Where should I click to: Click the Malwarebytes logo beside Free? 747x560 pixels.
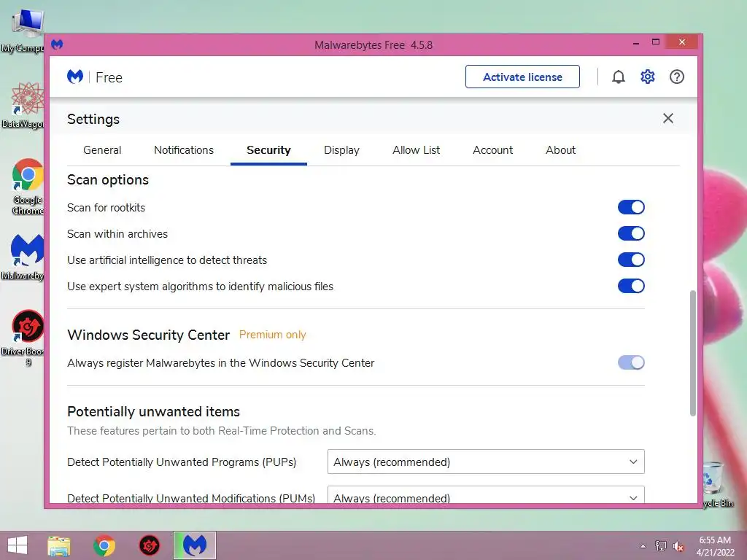tap(75, 77)
